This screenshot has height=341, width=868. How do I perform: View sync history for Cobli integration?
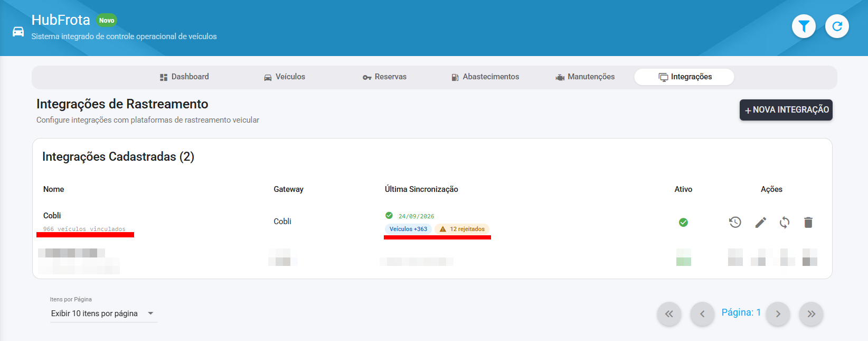coord(735,222)
